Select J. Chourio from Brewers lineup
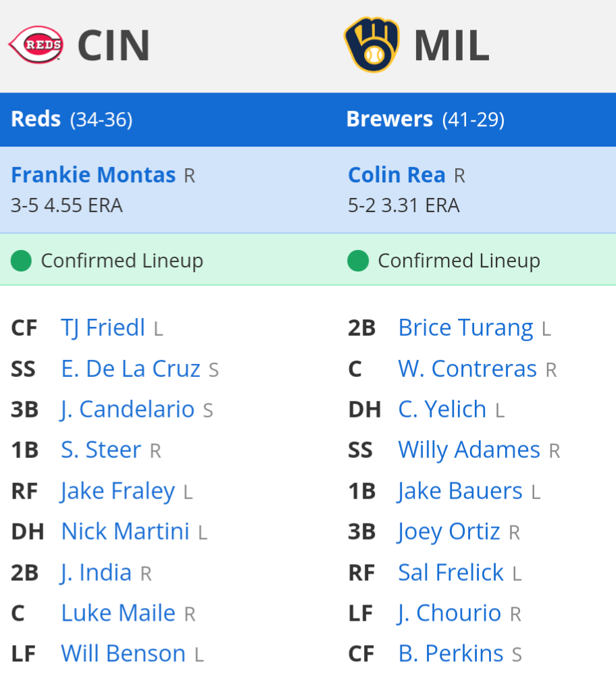The height and width of the screenshot is (689, 616). pos(449,613)
